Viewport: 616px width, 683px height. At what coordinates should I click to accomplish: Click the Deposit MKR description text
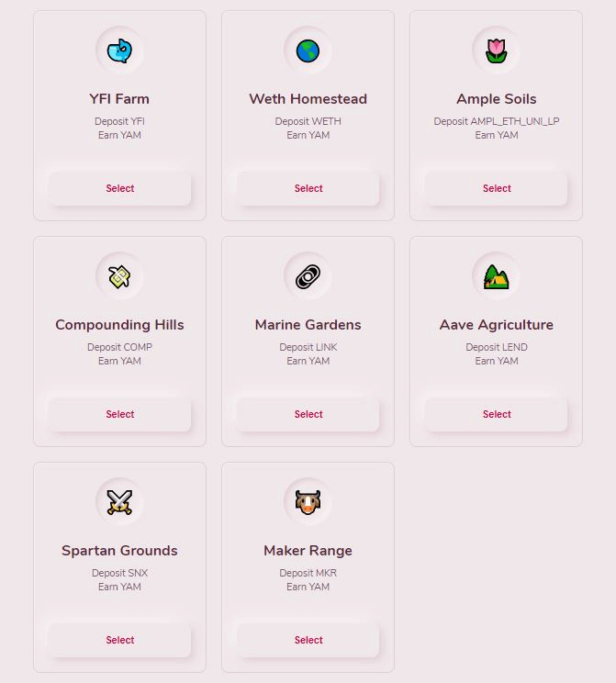click(x=308, y=573)
